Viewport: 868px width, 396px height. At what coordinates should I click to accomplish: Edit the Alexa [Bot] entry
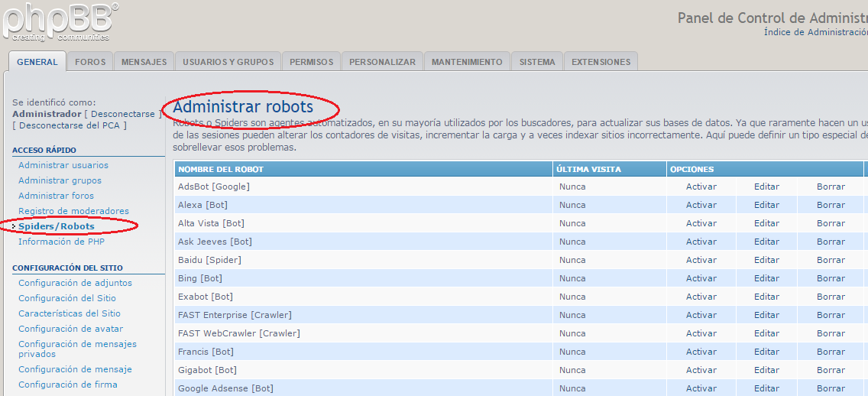tap(766, 205)
